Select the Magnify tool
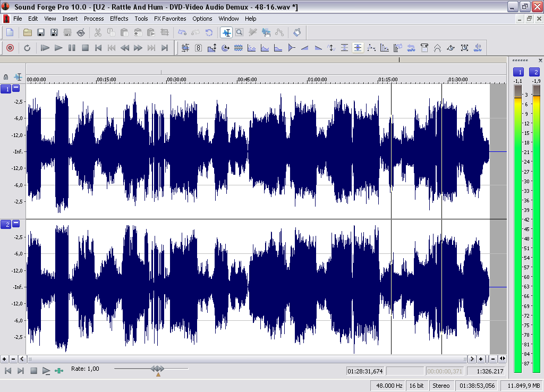544x392 pixels. [x=240, y=32]
